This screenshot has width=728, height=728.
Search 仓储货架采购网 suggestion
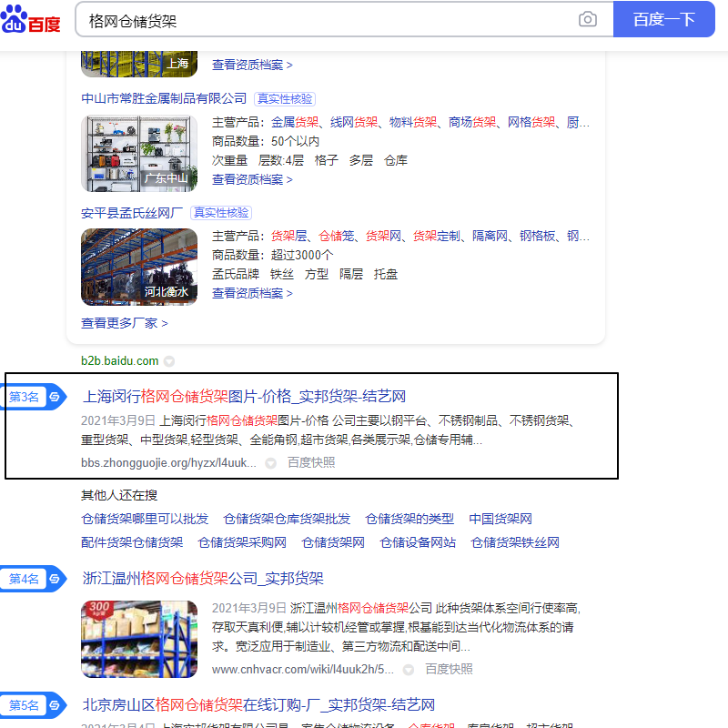(x=242, y=542)
